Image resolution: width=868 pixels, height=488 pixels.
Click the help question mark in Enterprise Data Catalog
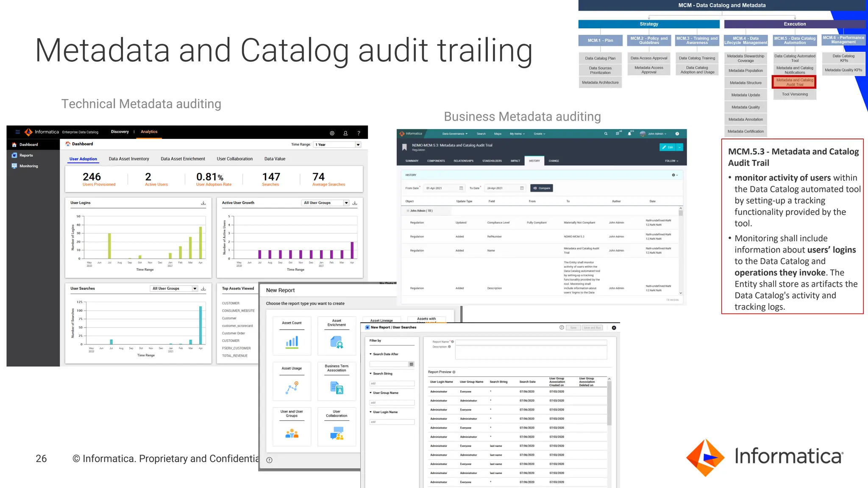pyautogui.click(x=359, y=133)
